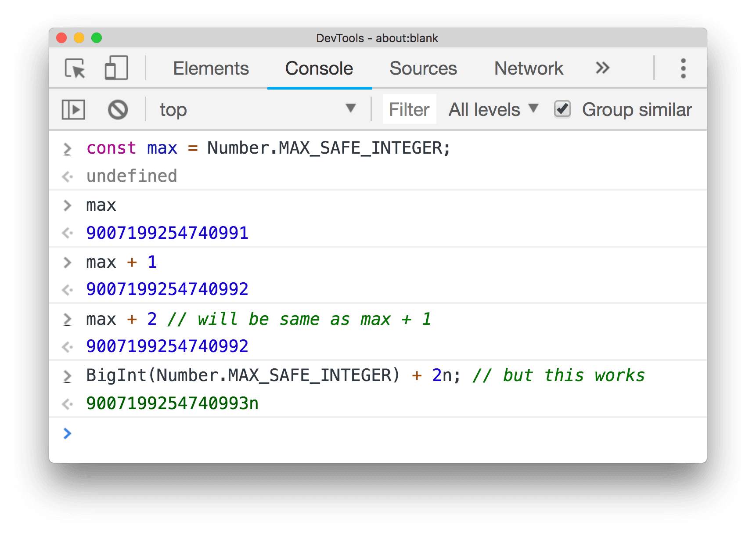The width and height of the screenshot is (756, 533).
Task: Open the console sidebar via the drawer icon
Action: point(73,109)
